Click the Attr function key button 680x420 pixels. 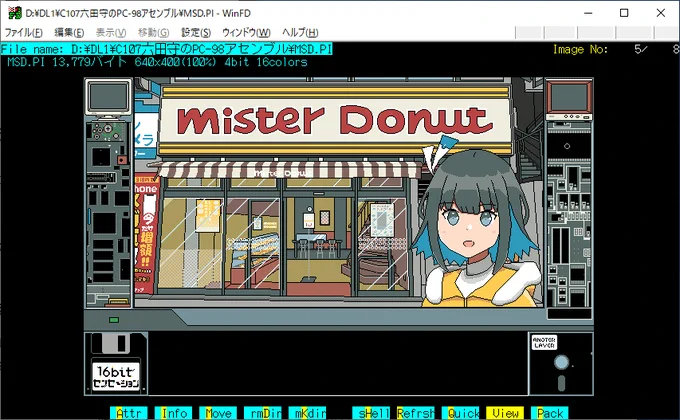(129, 413)
